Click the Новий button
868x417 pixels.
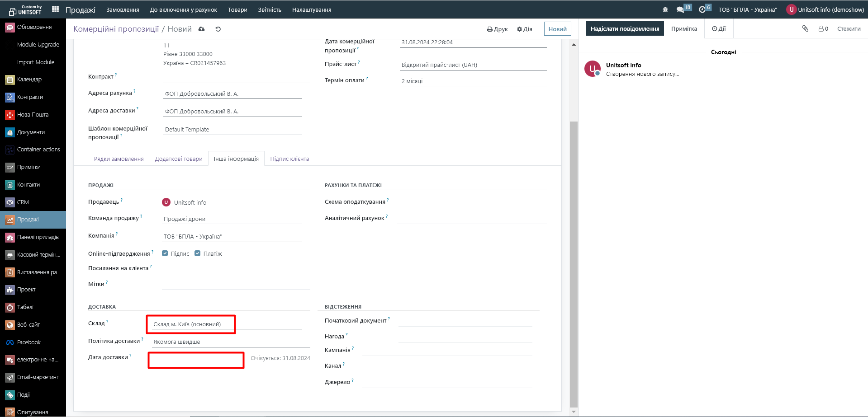click(557, 29)
